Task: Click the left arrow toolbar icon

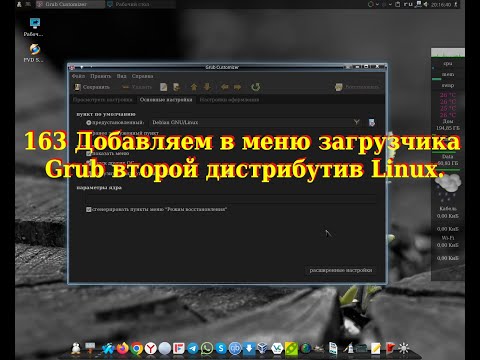Action: 224,87
